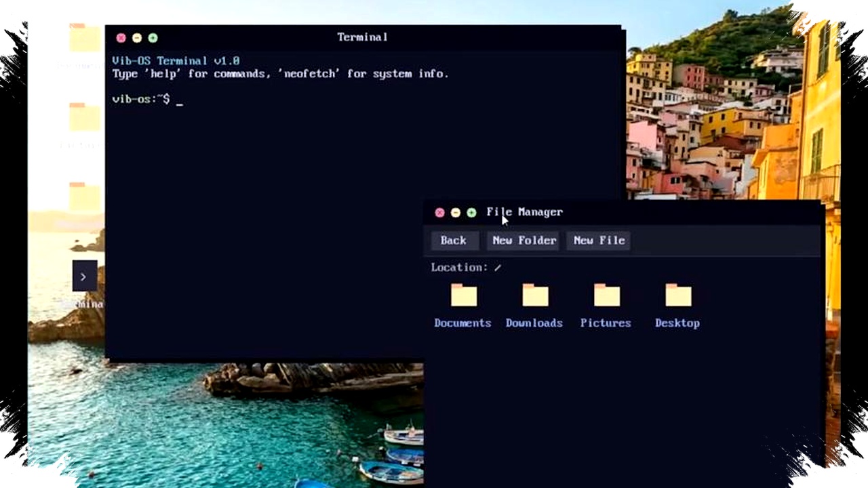
Task: Click the Back button in File Manager
Action: point(454,241)
